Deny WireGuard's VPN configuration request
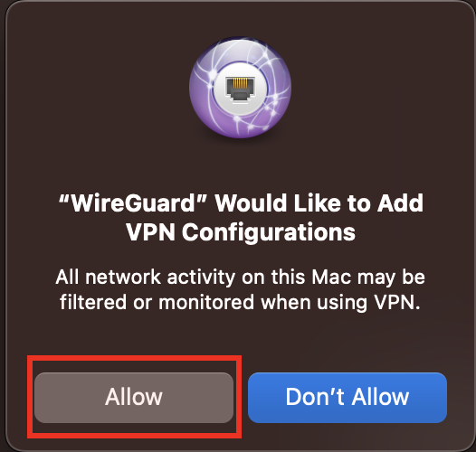This screenshot has height=452, width=476. pos(347,398)
